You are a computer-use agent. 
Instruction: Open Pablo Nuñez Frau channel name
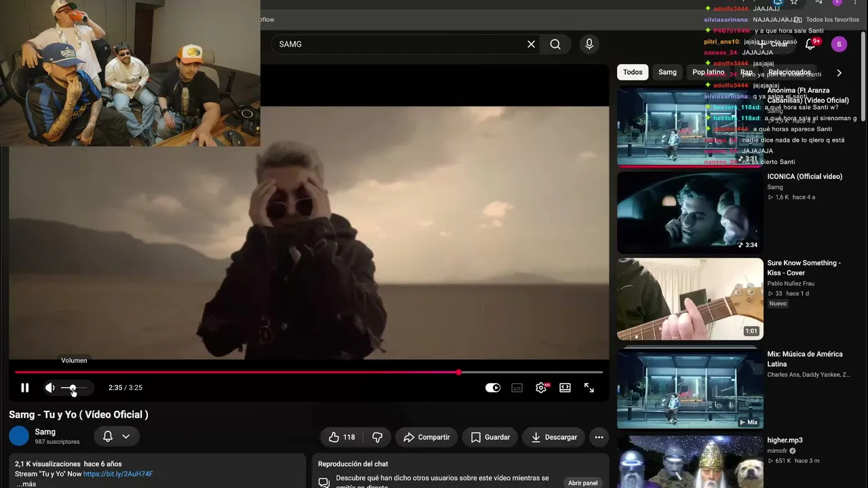point(791,283)
